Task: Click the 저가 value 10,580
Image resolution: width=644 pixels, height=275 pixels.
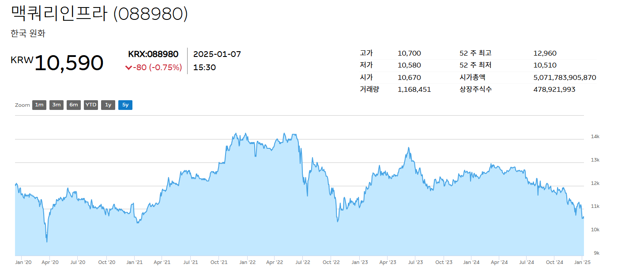Action: pyautogui.click(x=409, y=65)
